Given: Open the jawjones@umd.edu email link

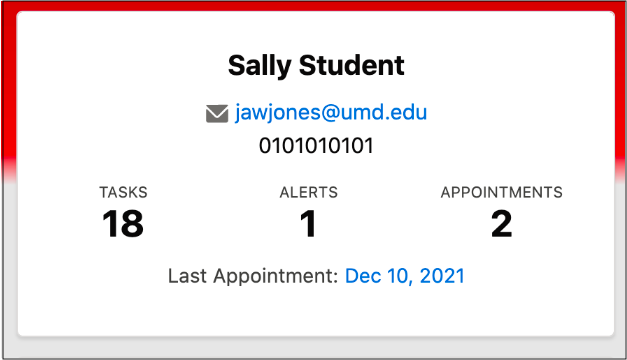Looking at the screenshot, I should (331, 112).
